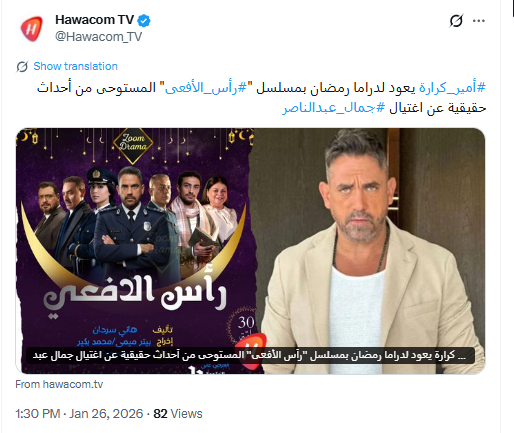Open Grok actions icon beside more menu
Screen dimensions: 514x433
[456, 21]
